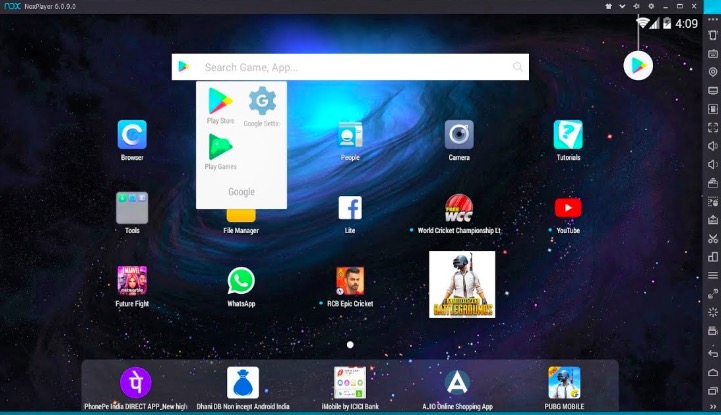Image resolution: width=721 pixels, height=415 pixels.
Task: Open AJIO Online Shopping App
Action: (457, 382)
